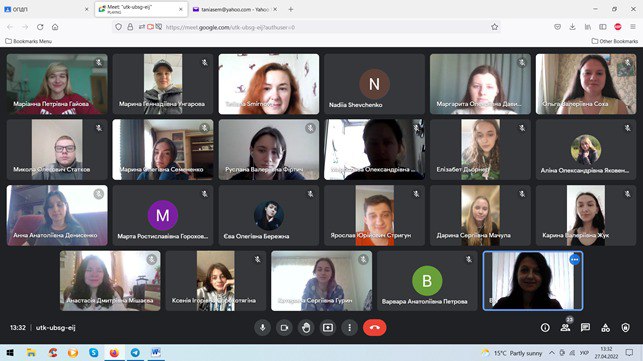Leave the call with red hang-up button
Image resolution: width=643 pixels, height=361 pixels.
(374, 328)
